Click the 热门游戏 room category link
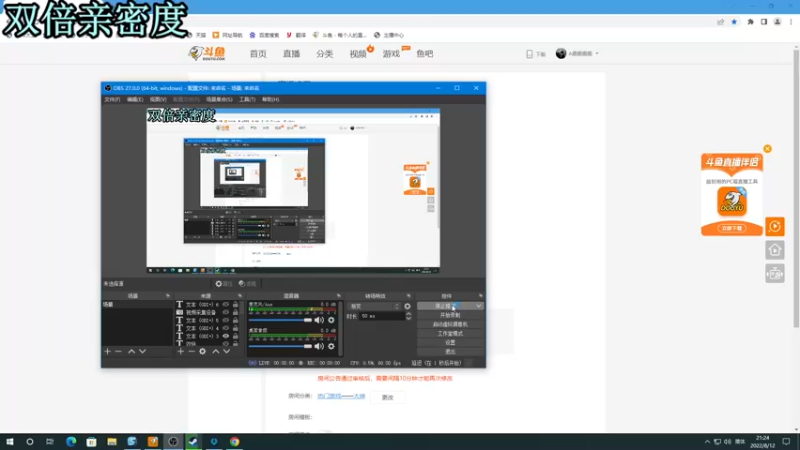Viewport: 800px width, 450px height. [341, 396]
